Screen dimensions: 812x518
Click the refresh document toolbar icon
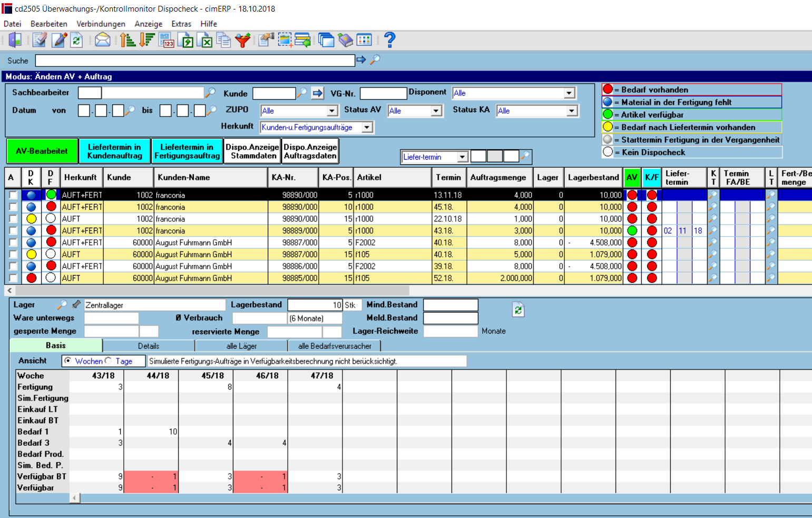(77, 40)
